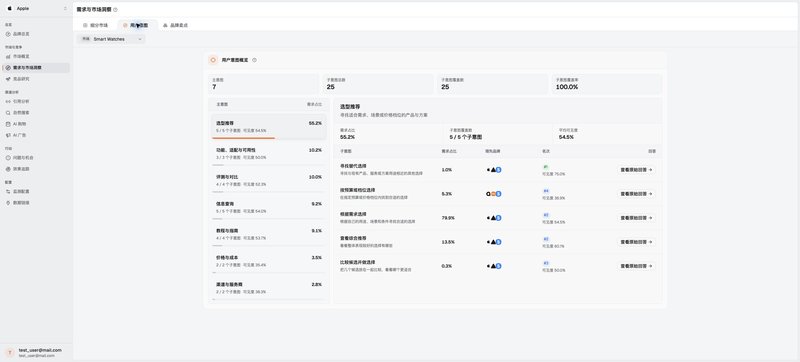Viewport: 800px width, 362px height.
Task: Click the 5 / 5 个子意图 coverage stat
Action: [x=465, y=138]
